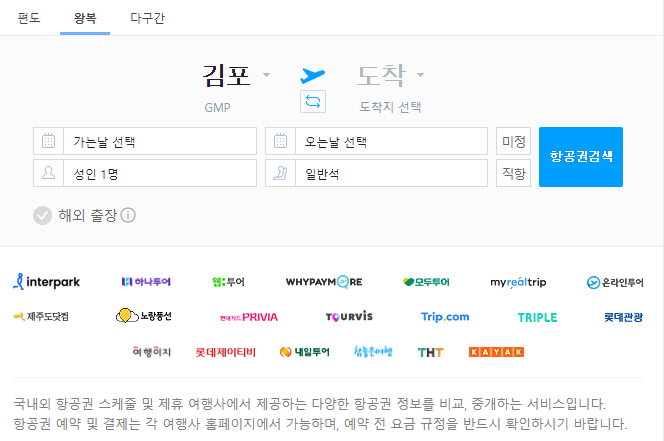This screenshot has height=441, width=664.
Task: Open the TRIPLE partner logo
Action: [537, 317]
